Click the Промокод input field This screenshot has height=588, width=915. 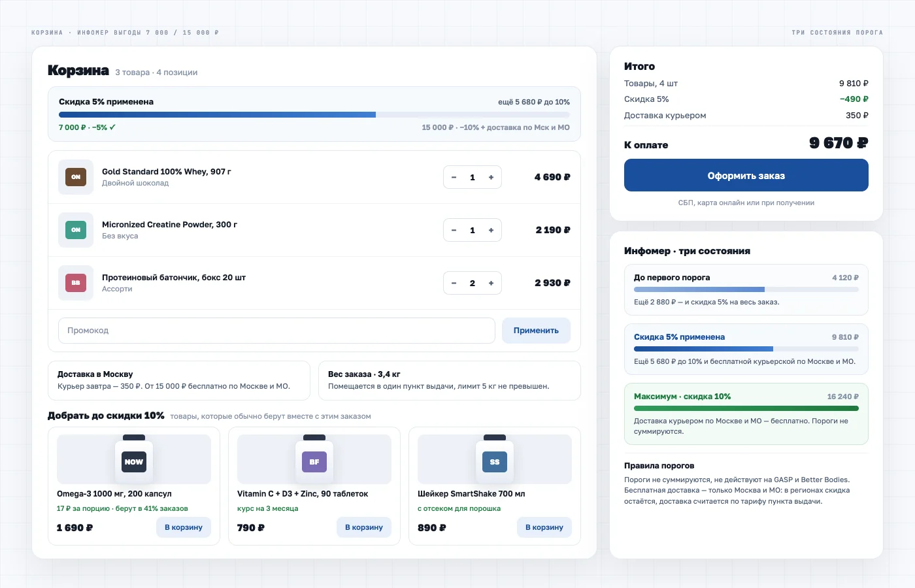276,331
